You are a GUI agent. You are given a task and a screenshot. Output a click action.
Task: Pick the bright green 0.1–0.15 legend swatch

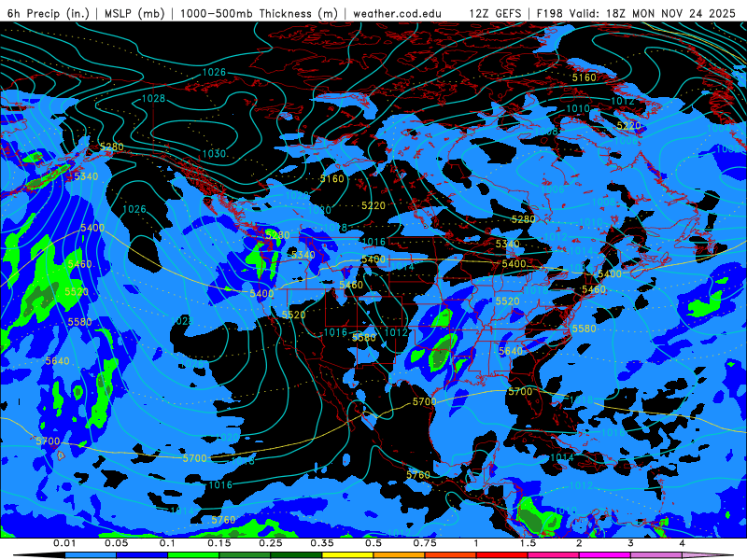[x=193, y=555]
